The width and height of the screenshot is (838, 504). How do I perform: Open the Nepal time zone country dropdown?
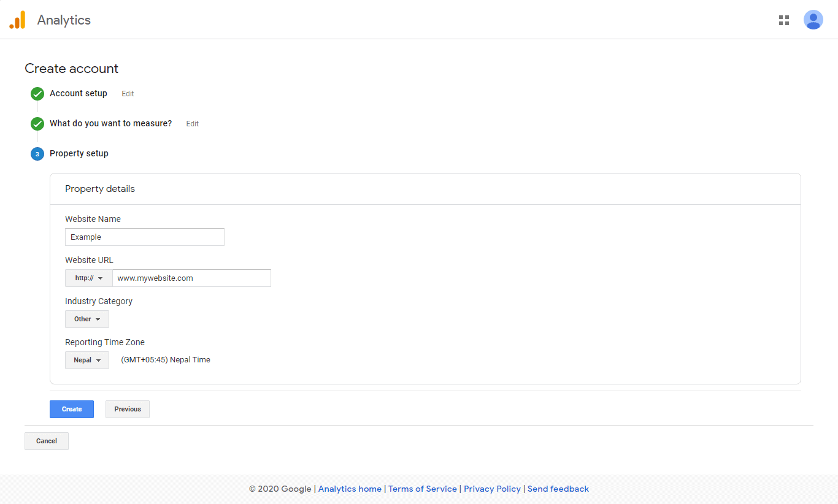tap(87, 360)
